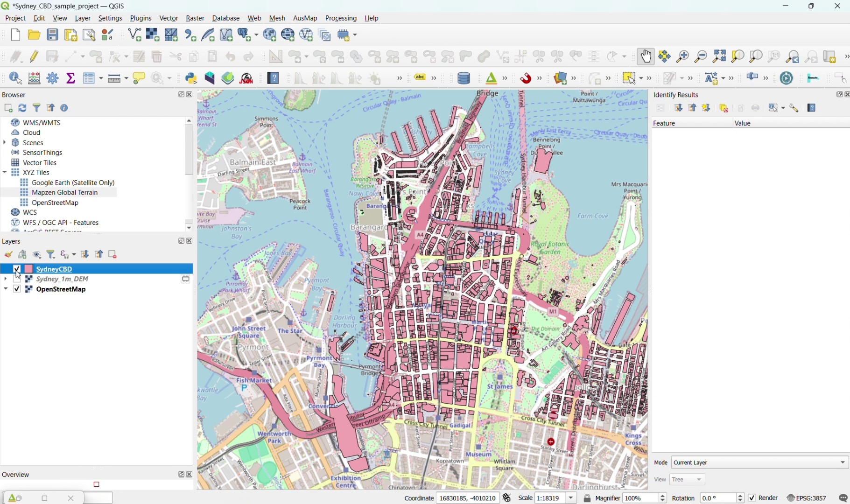Click the SydneyCBD layer color swatch
This screenshot has height=504, width=850.
coord(28,269)
